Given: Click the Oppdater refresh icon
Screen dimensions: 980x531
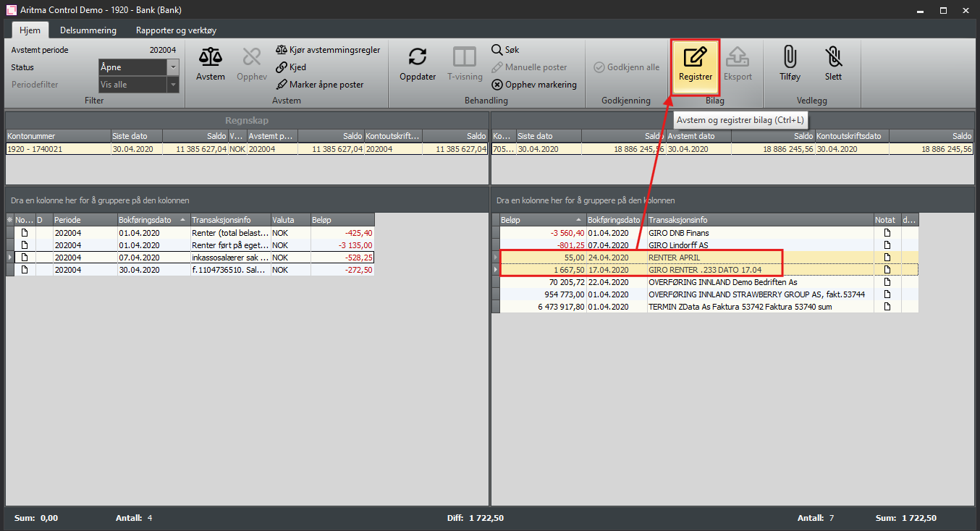Looking at the screenshot, I should tap(417, 58).
